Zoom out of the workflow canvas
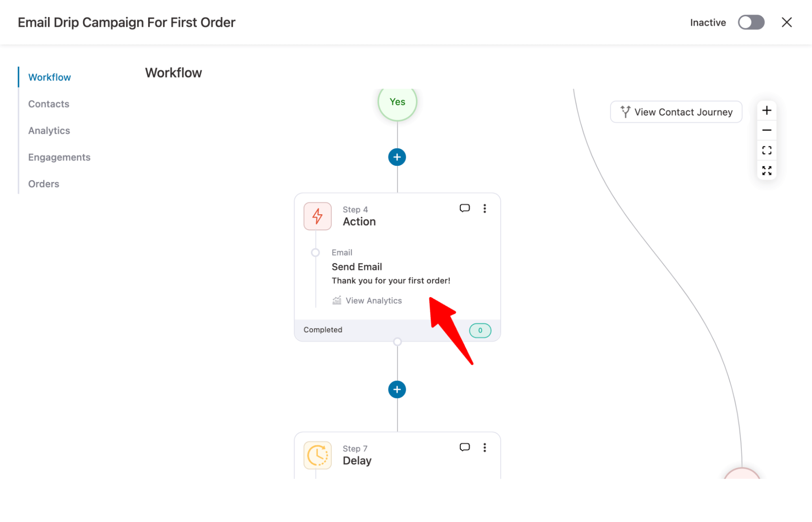Image resolution: width=812 pixels, height=522 pixels. (x=767, y=130)
